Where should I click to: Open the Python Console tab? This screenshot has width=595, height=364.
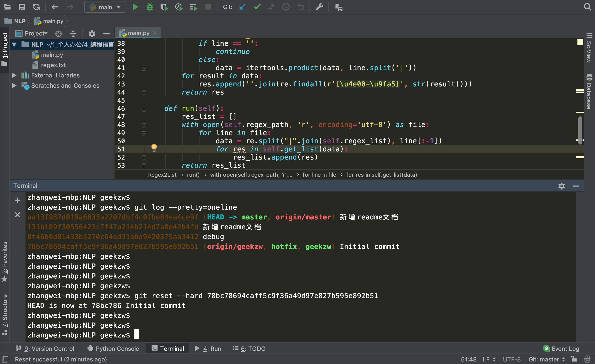tap(113, 348)
